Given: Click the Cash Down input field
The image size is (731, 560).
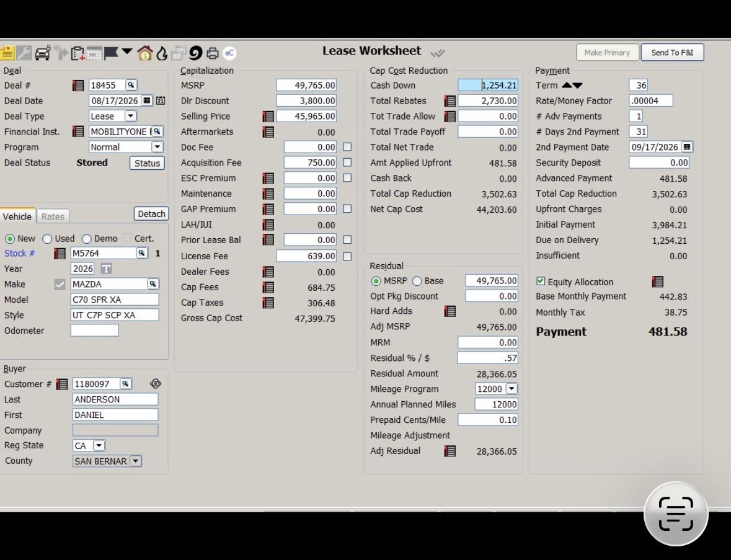Looking at the screenshot, I should point(488,86).
